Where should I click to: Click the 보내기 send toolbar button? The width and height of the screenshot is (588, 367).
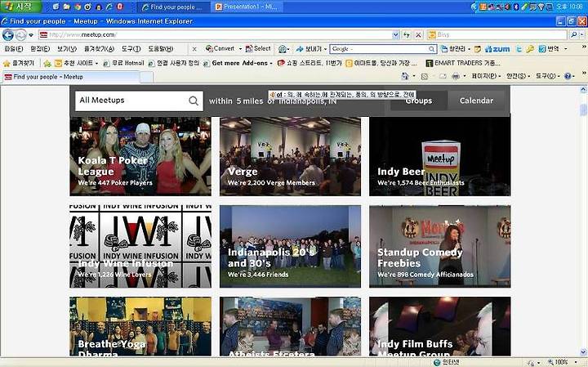point(310,49)
